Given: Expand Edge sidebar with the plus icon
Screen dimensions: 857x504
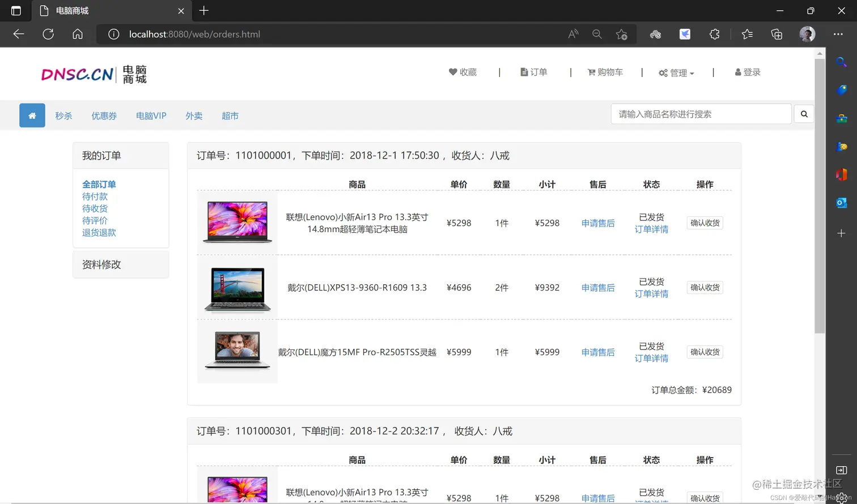Looking at the screenshot, I should click(x=842, y=232).
